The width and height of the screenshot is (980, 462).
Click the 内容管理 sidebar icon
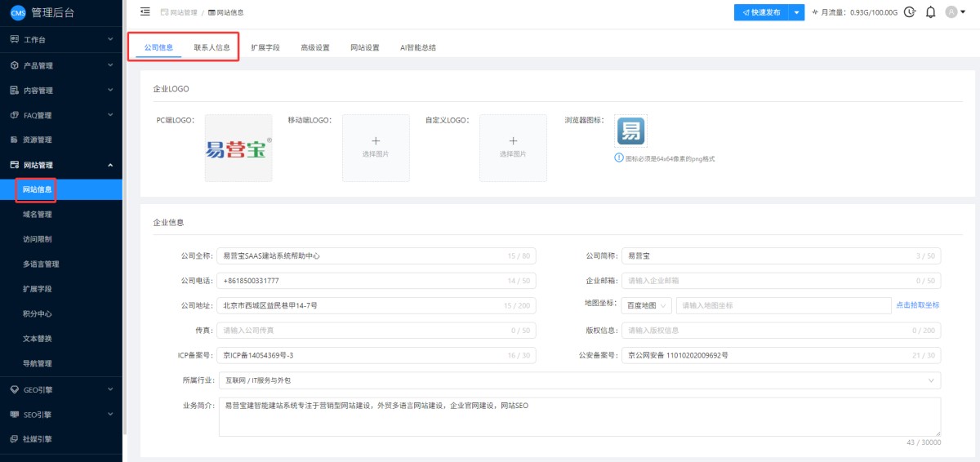point(14,91)
